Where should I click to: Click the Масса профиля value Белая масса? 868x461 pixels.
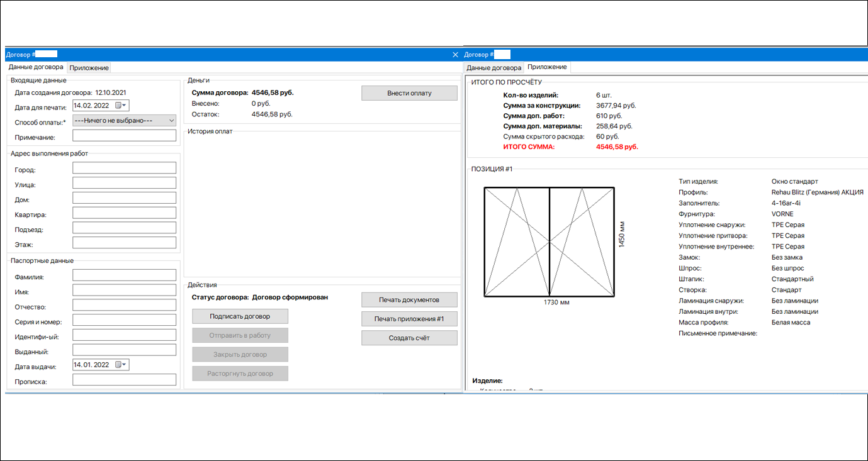[x=791, y=322]
